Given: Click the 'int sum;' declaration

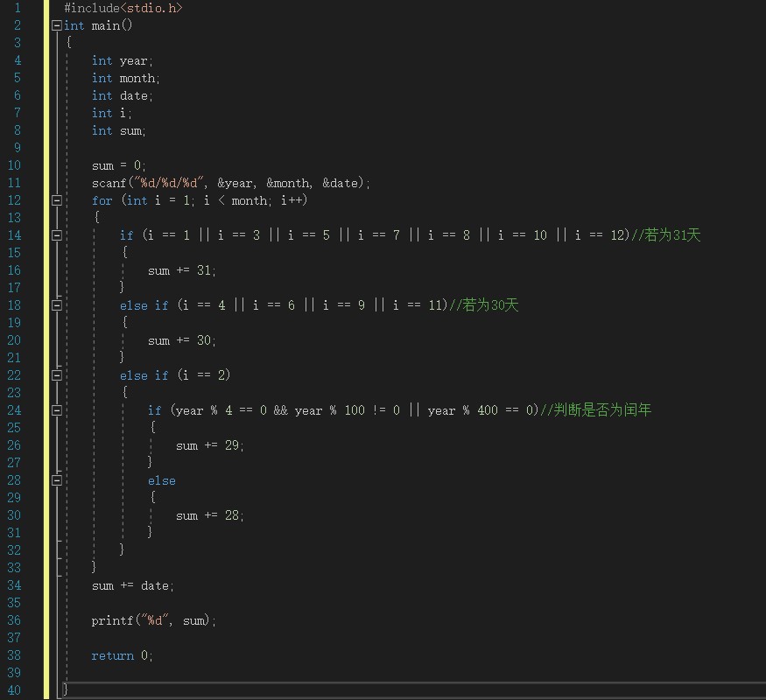Looking at the screenshot, I should tap(119, 131).
